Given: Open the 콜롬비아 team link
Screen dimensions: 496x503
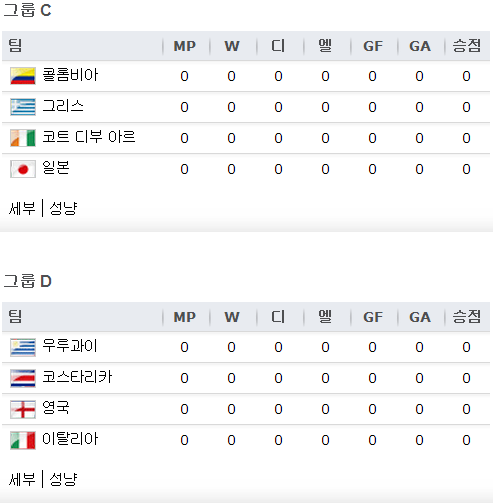Looking at the screenshot, I should pos(70,75).
